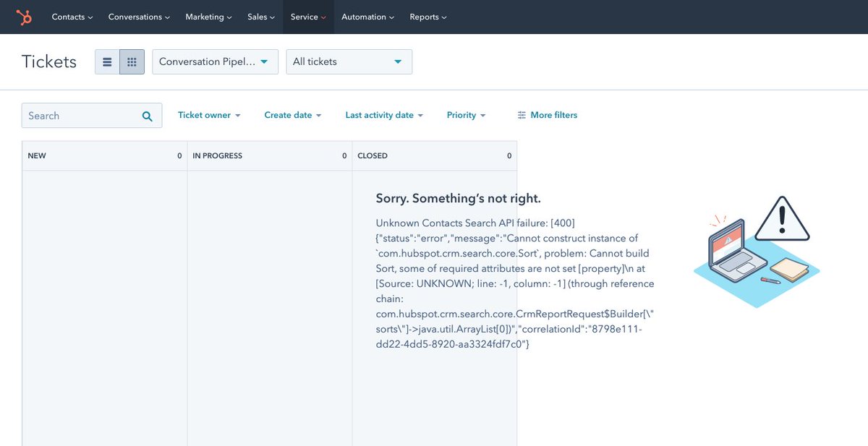
Task: Expand the All tickets dropdown
Action: 349,62
